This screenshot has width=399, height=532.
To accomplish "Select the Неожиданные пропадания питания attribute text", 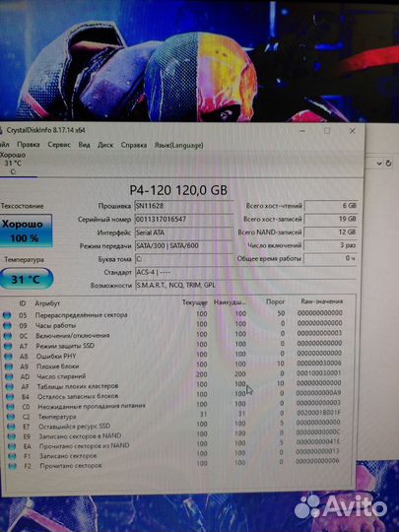I will tap(92, 406).
